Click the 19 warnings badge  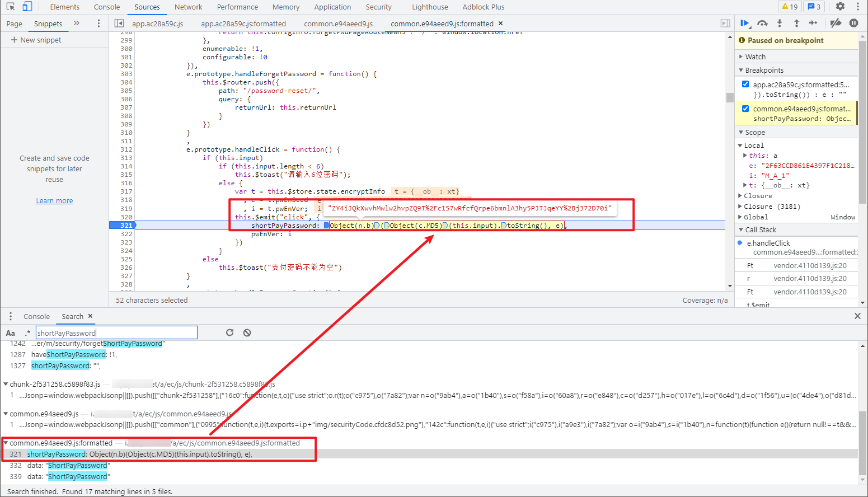click(790, 7)
